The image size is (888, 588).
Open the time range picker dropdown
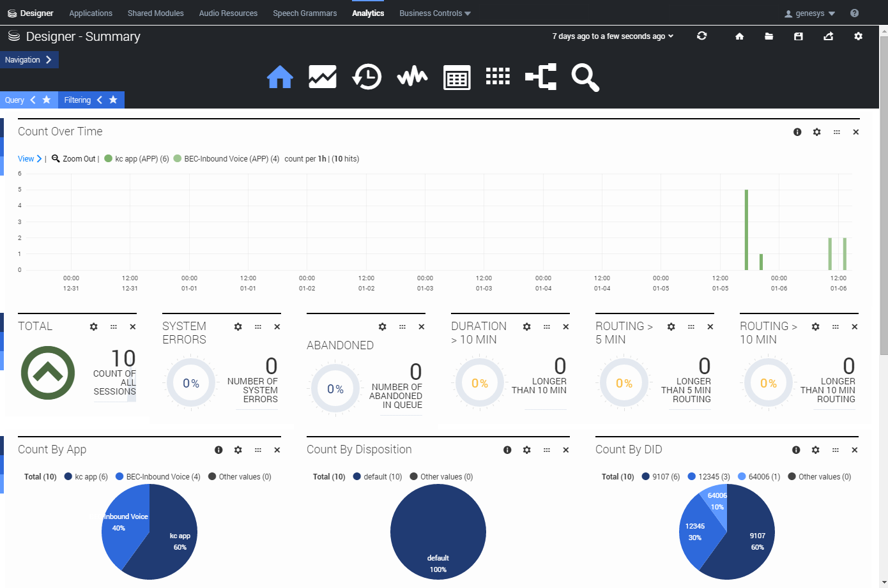click(x=613, y=36)
